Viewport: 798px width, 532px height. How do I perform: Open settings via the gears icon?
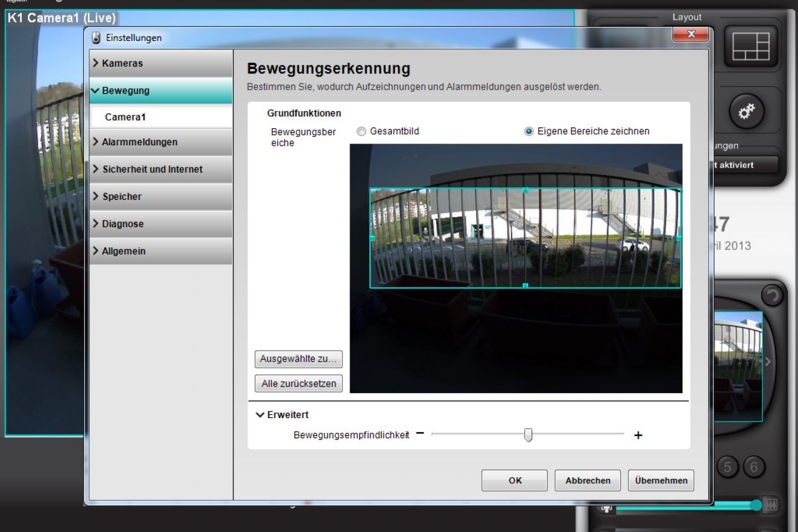coord(746,112)
